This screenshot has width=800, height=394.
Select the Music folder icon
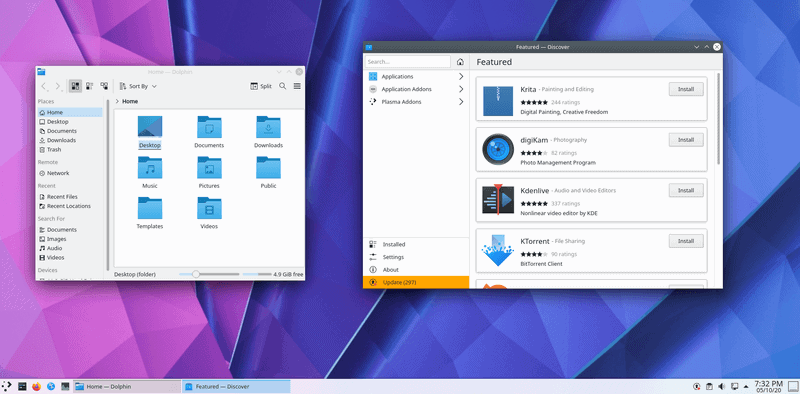149,167
